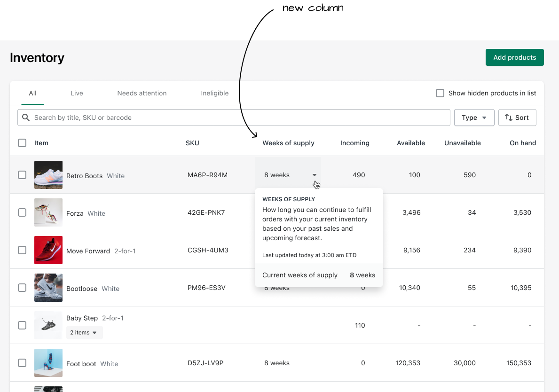Open Forza product thumbnail
The height and width of the screenshot is (392, 559).
48,212
